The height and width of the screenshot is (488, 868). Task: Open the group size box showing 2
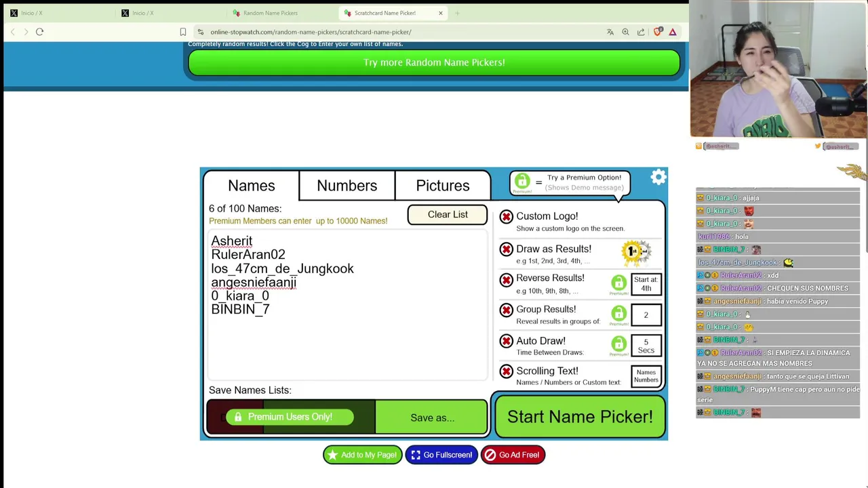(646, 315)
